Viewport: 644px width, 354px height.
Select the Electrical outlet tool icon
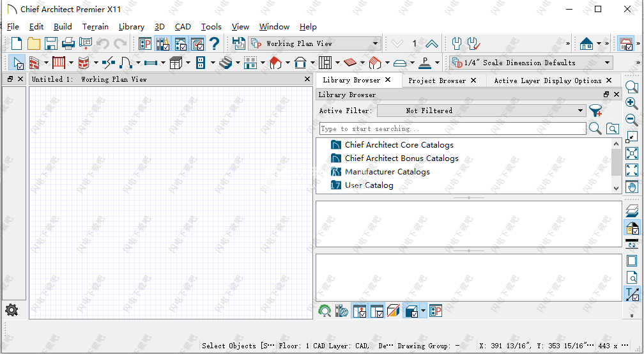(x=201, y=63)
